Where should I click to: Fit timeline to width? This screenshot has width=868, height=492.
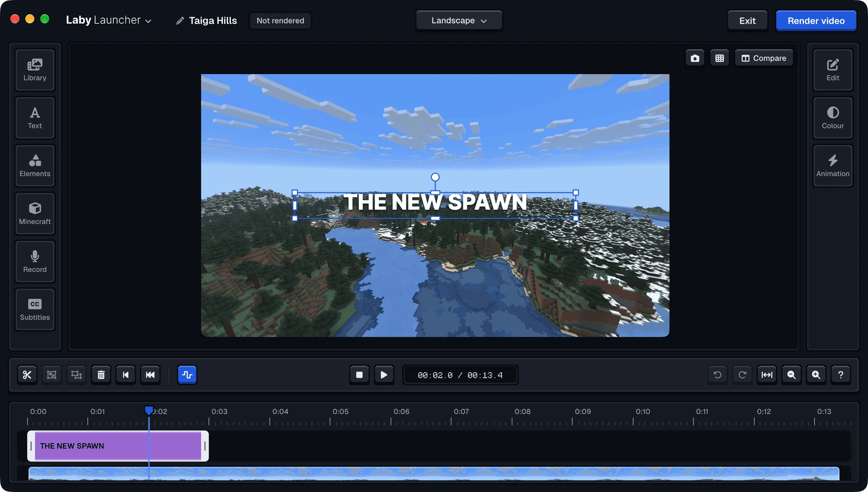[767, 375]
